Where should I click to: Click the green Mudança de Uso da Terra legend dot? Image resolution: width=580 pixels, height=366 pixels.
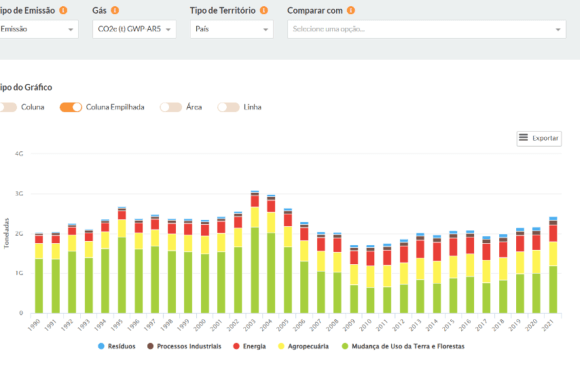tap(345, 346)
